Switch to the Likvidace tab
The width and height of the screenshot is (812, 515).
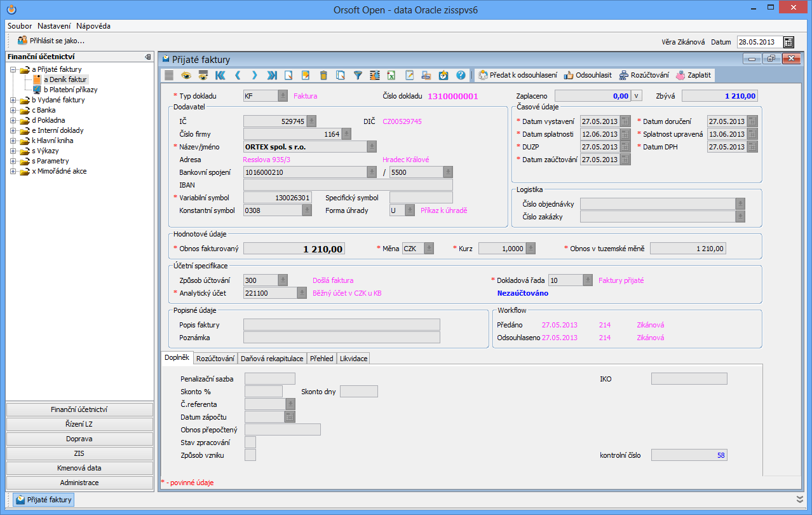[353, 359]
